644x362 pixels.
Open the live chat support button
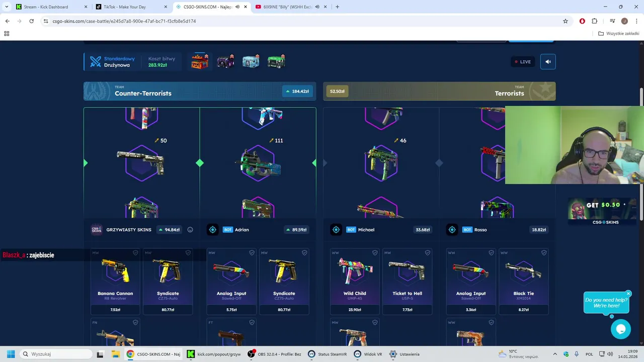621,329
